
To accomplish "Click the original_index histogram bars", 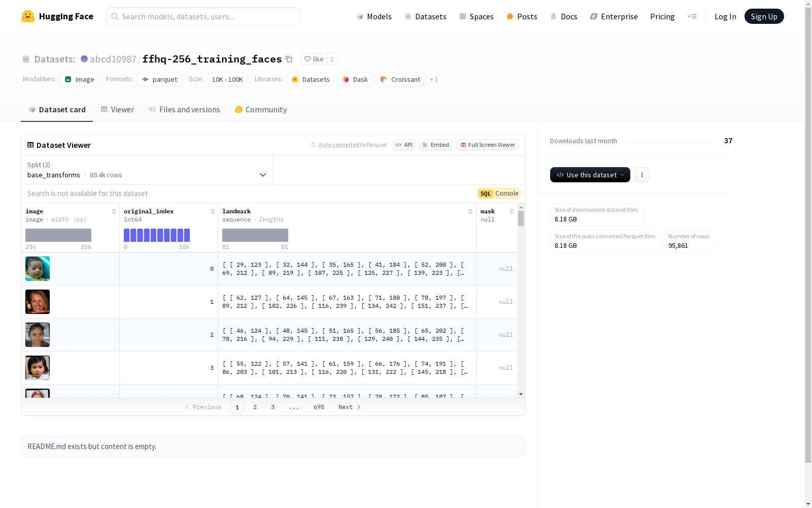I will tap(157, 235).
